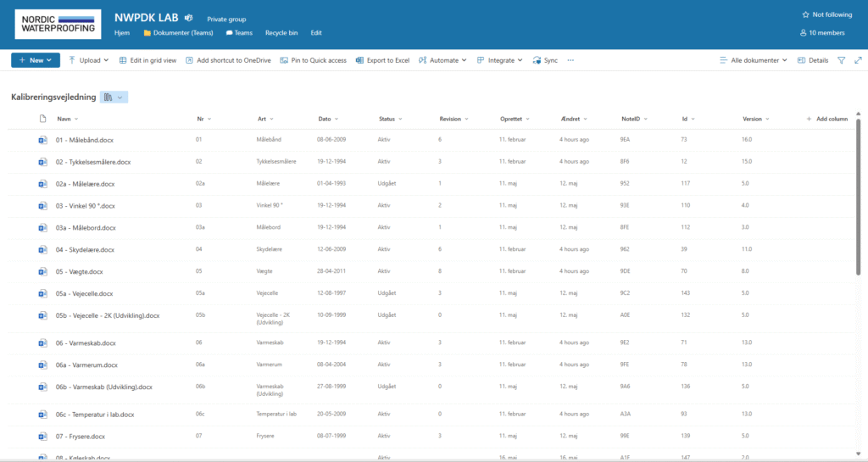This screenshot has width=868, height=462.
Task: Expand list to full screen icon
Action: (x=858, y=60)
